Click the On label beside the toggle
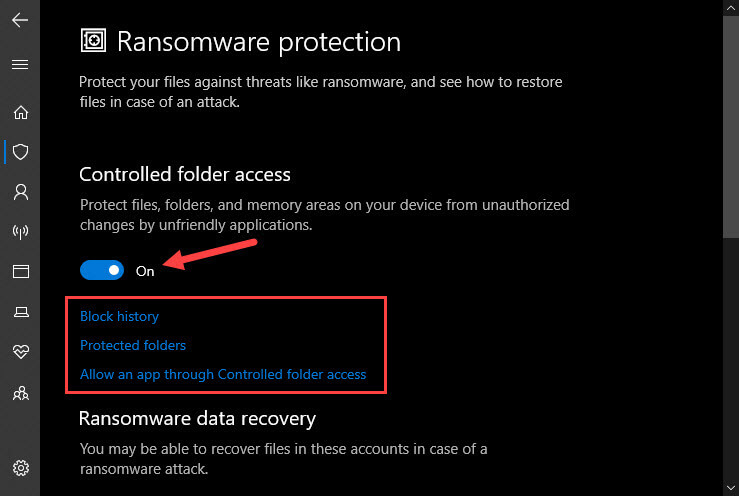The height and width of the screenshot is (496, 739). pos(145,271)
